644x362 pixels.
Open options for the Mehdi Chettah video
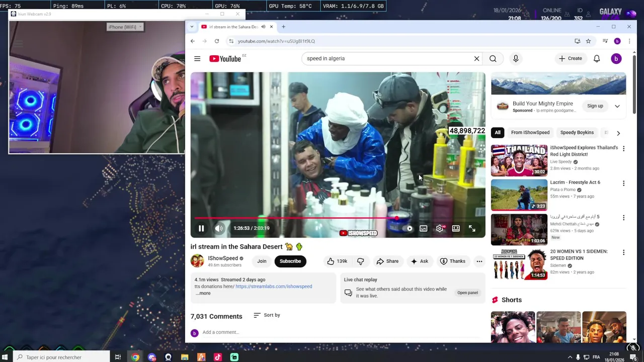point(623,218)
